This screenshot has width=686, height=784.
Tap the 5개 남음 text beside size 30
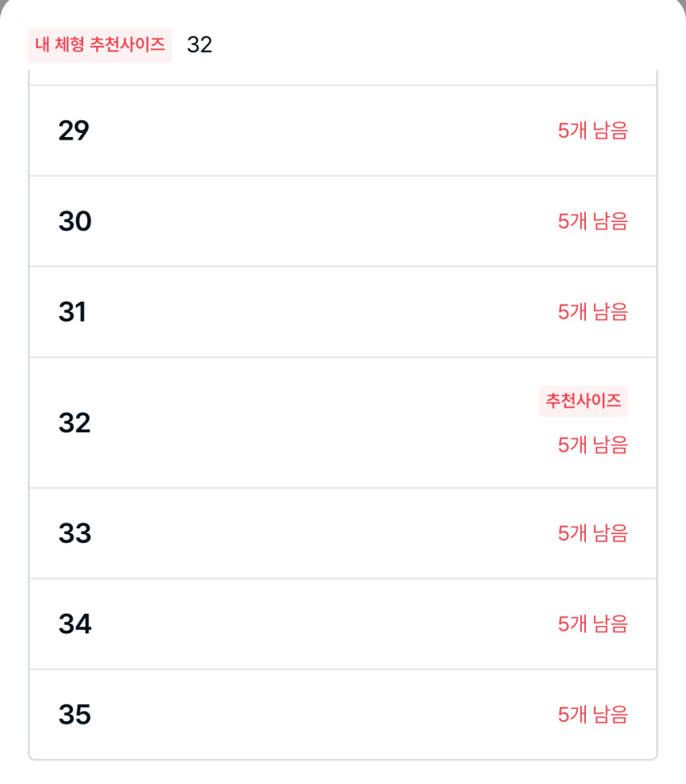(x=592, y=221)
